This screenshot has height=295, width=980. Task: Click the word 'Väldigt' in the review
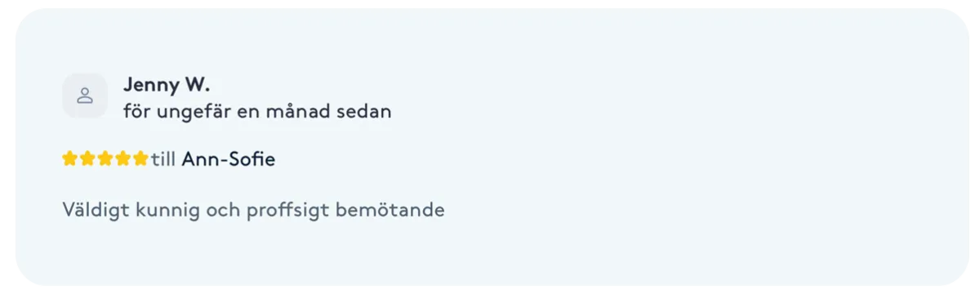(94, 211)
